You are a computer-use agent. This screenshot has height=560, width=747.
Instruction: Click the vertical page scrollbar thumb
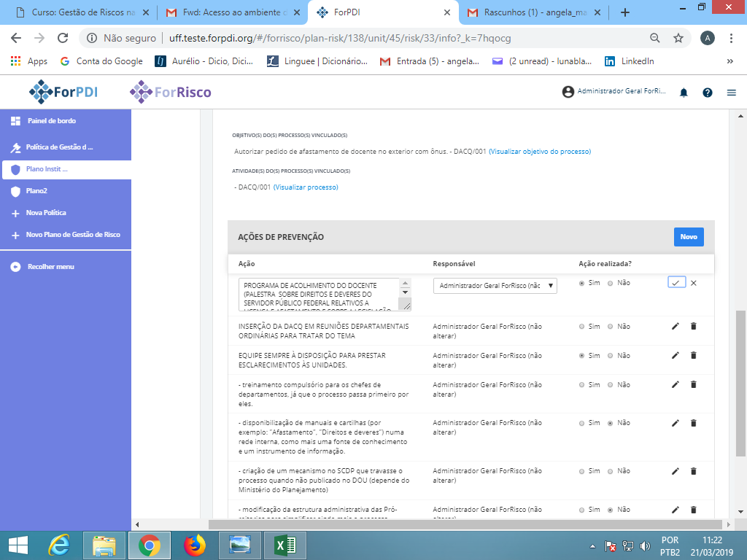(740, 384)
